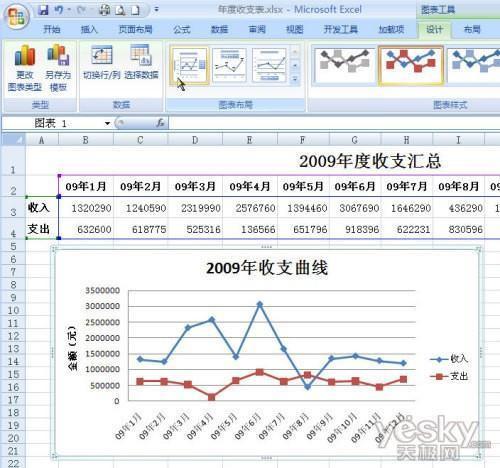Open the 插入 (Insert) ribbon tab
The width and height of the screenshot is (500, 468).
click(x=89, y=30)
